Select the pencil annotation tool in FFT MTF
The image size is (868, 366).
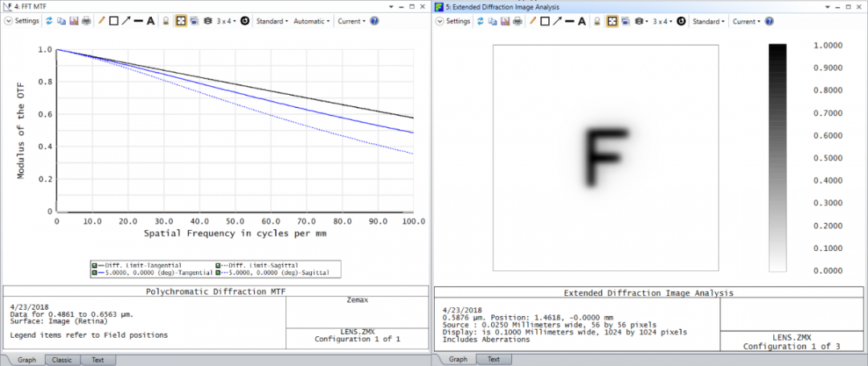click(x=101, y=21)
